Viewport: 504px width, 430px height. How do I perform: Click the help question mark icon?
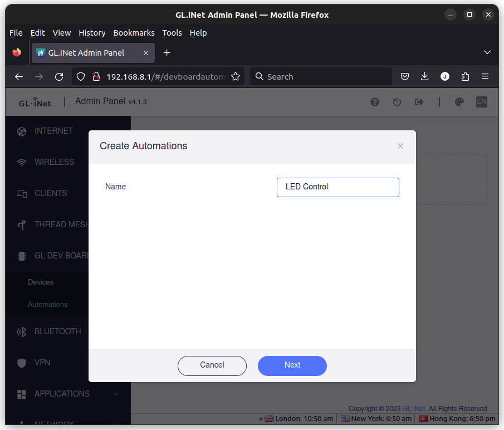click(x=374, y=102)
